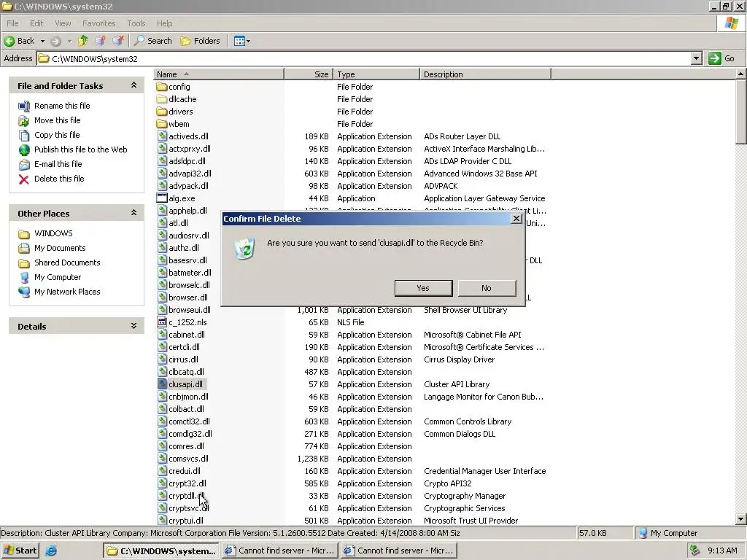Click the scroll down arrow of file list
The width and height of the screenshot is (747, 560).
741,519
